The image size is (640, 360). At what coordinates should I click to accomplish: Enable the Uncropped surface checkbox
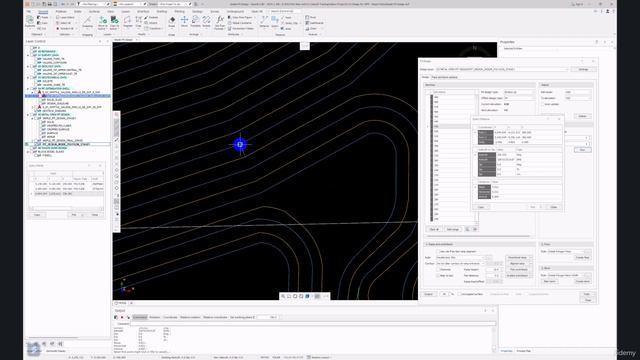pos(459,294)
